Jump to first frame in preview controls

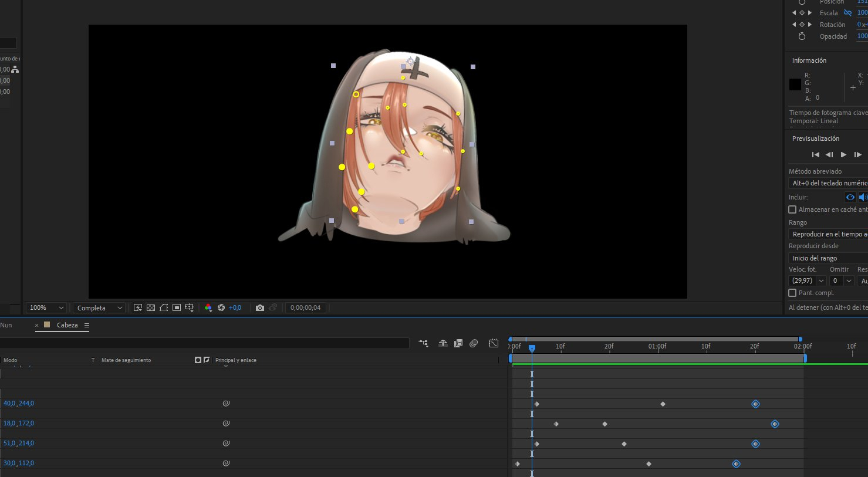coord(815,155)
